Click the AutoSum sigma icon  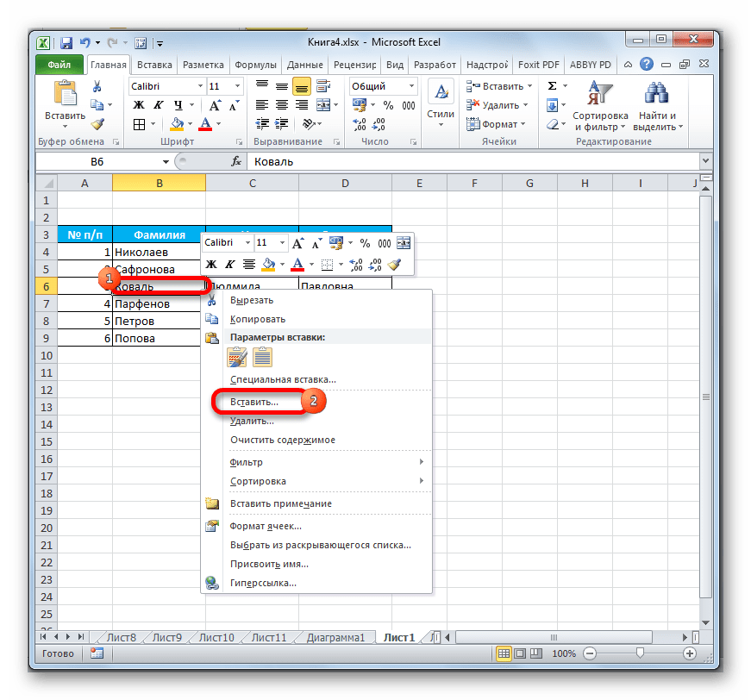[554, 86]
